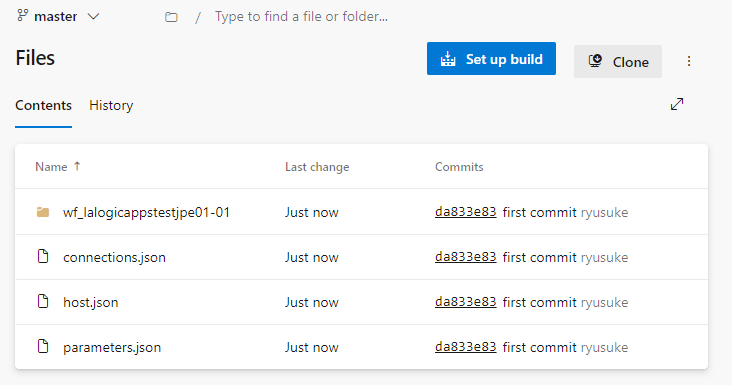This screenshot has width=732, height=385.
Task: Click the repository root folder icon
Action: (171, 17)
